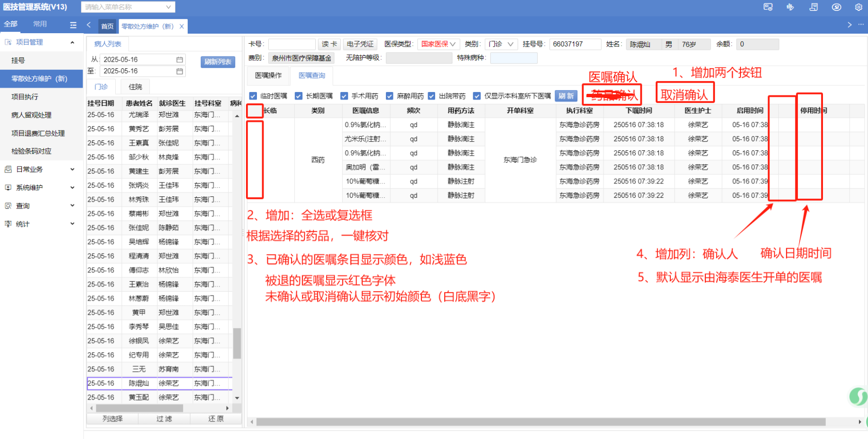Image resolution: width=868 pixels, height=439 pixels.
Task: Open 项目退费汇总处理 in the sidebar
Action: pos(41,133)
